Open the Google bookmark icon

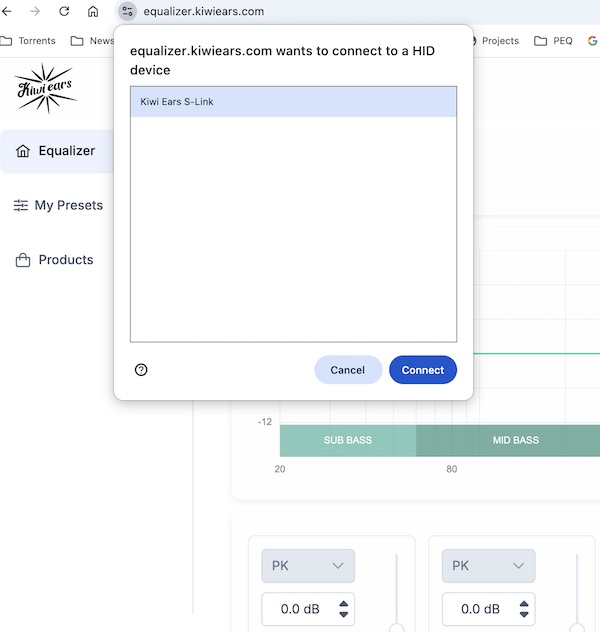point(593,41)
